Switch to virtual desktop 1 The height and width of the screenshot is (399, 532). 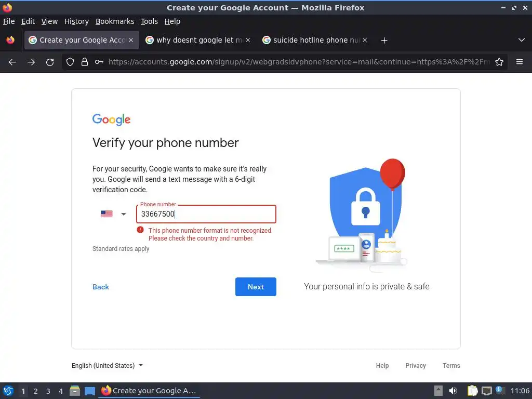click(x=23, y=391)
